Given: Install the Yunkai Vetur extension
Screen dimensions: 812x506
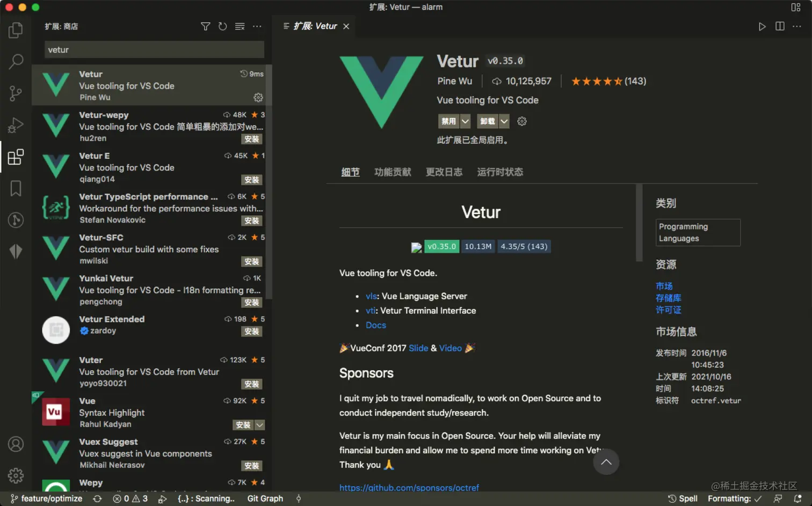Looking at the screenshot, I should [252, 302].
